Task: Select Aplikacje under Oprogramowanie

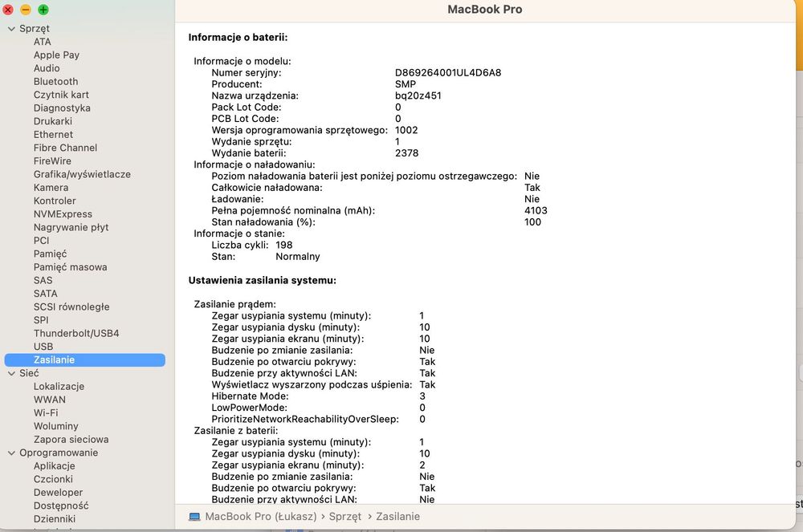Action: 55,466
